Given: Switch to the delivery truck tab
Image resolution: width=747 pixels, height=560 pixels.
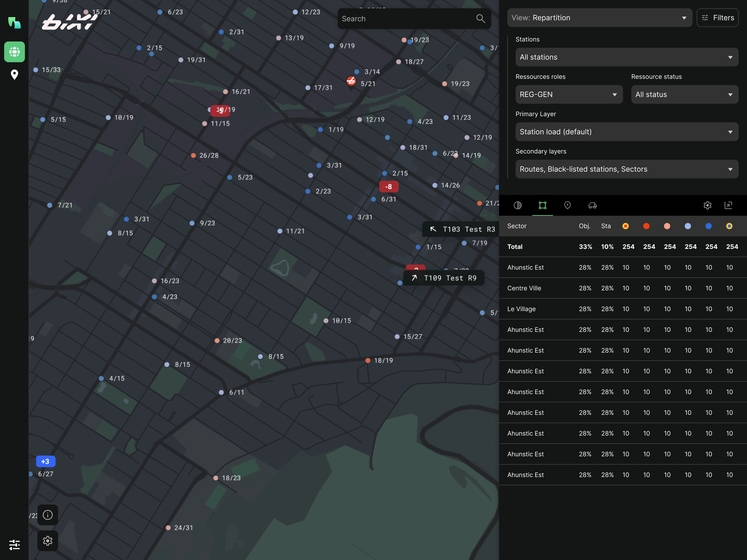Looking at the screenshot, I should pyautogui.click(x=592, y=205).
